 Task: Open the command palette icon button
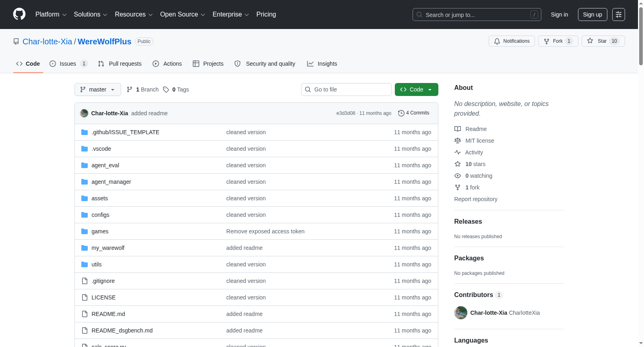(619, 15)
